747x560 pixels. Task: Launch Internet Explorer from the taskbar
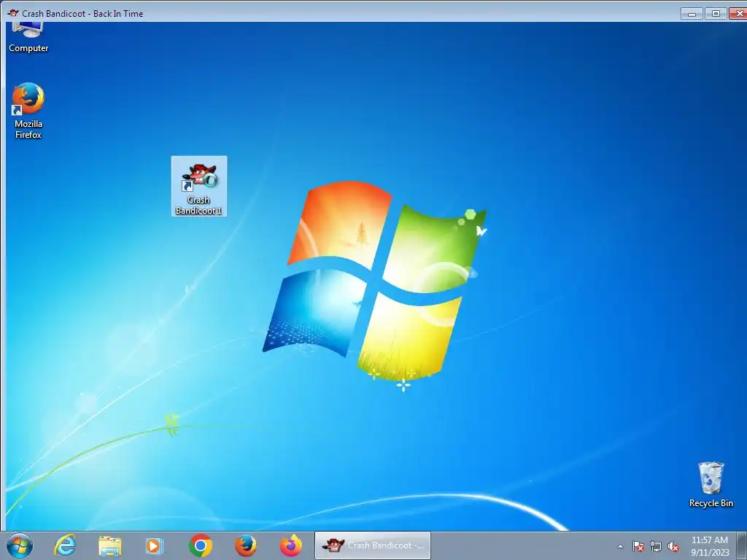65,545
